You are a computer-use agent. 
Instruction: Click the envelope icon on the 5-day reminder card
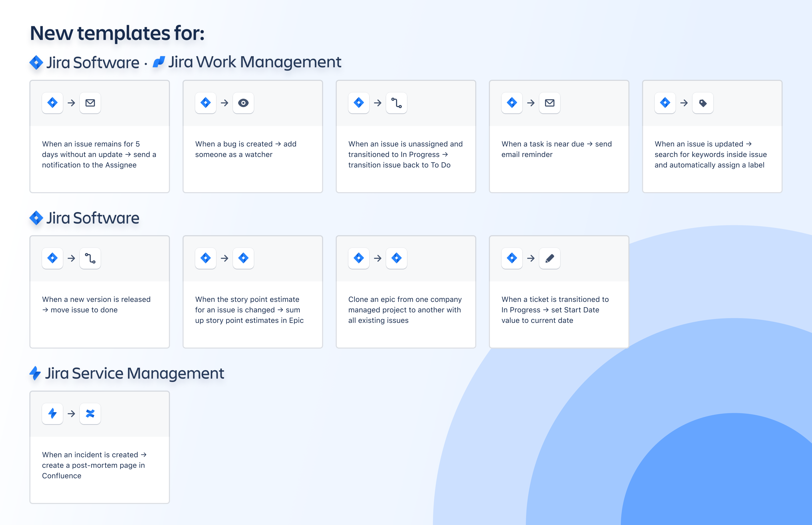(x=90, y=103)
